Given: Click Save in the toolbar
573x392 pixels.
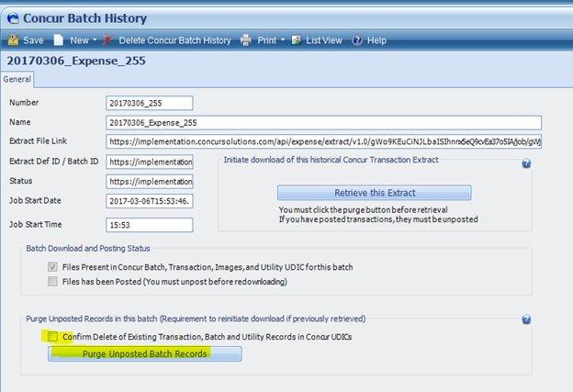Looking at the screenshot, I should pyautogui.click(x=33, y=40).
